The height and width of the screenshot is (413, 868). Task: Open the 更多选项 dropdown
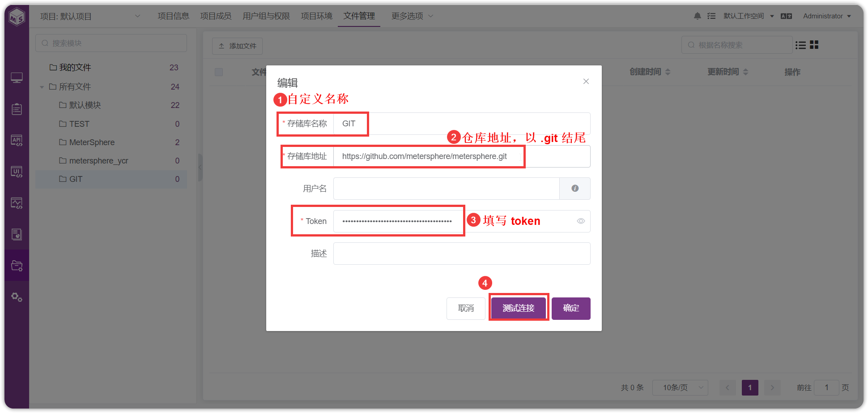pos(412,16)
